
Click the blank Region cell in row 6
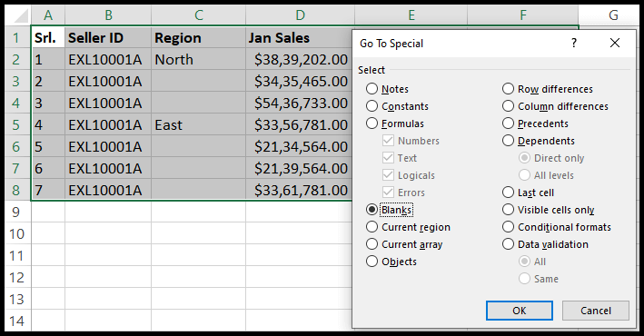coord(198,146)
